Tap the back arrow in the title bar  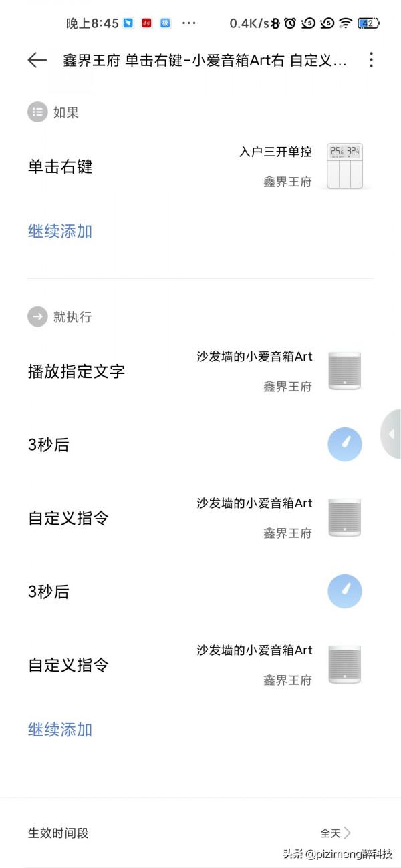37,60
